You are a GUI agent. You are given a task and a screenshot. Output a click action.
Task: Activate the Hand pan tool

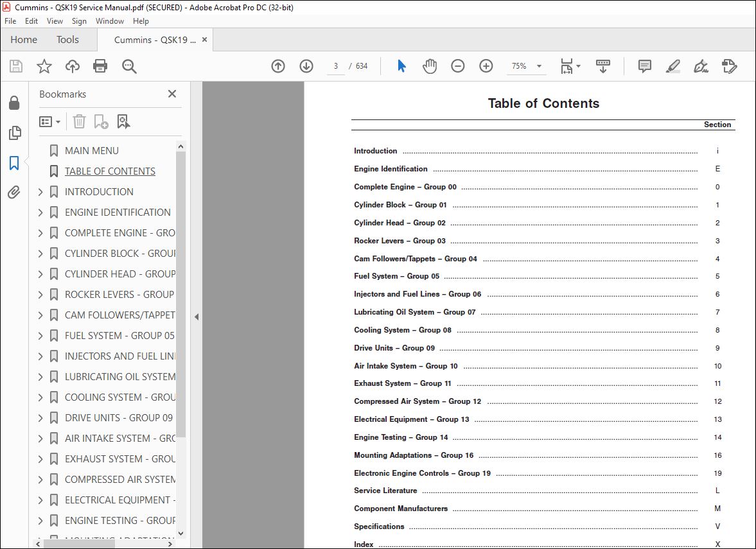430,66
